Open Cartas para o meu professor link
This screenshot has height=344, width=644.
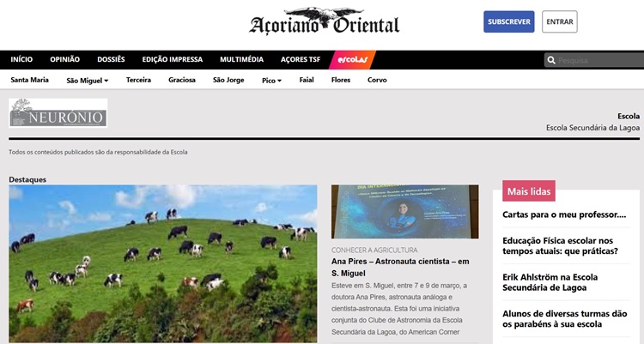(564, 214)
